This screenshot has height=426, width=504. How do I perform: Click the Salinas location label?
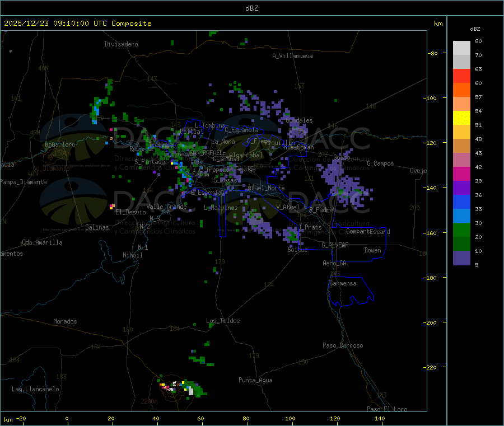[x=97, y=227]
